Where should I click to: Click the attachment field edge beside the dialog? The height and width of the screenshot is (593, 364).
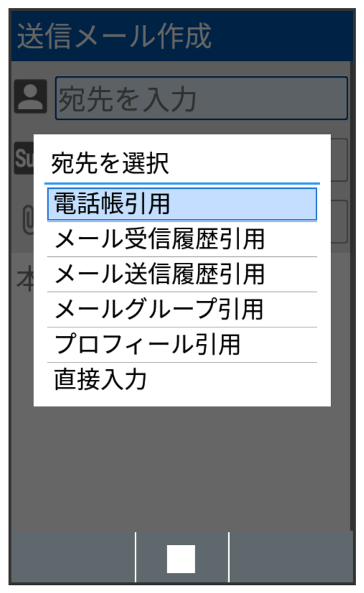pos(339,222)
